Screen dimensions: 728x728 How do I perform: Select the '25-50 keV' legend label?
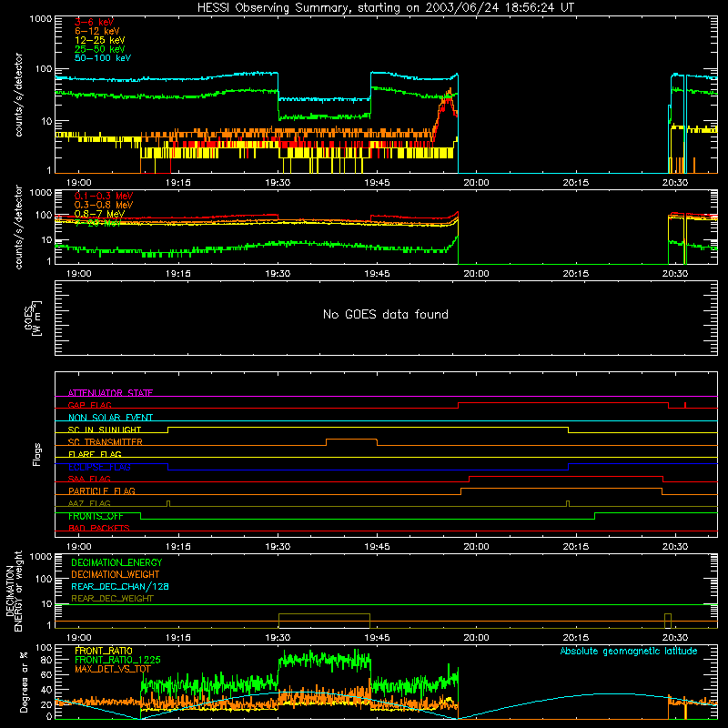coord(100,49)
